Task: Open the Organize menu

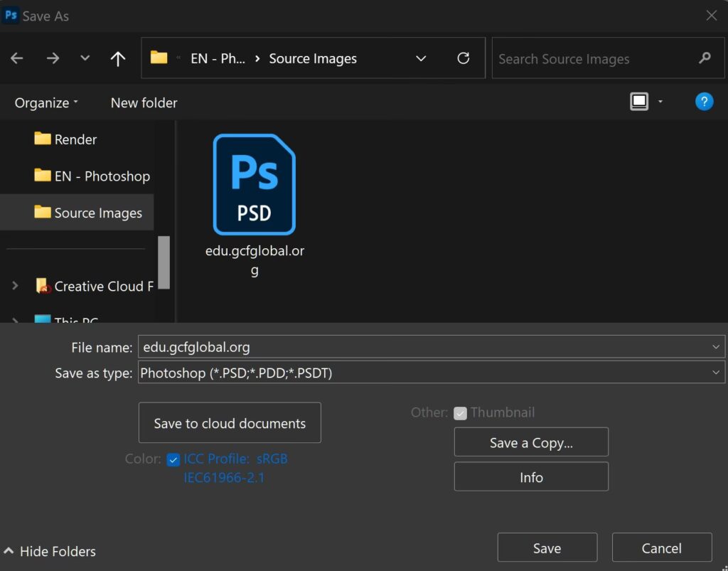Action: [x=46, y=102]
